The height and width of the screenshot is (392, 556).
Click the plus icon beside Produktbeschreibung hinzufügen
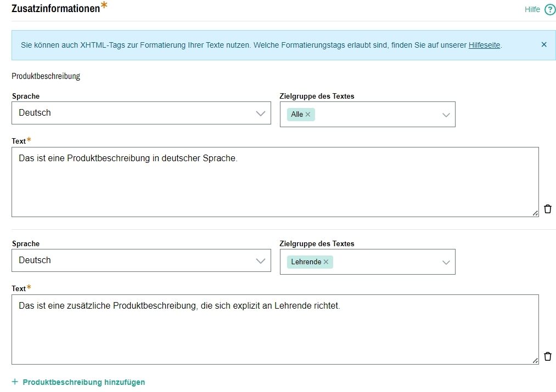click(15, 382)
